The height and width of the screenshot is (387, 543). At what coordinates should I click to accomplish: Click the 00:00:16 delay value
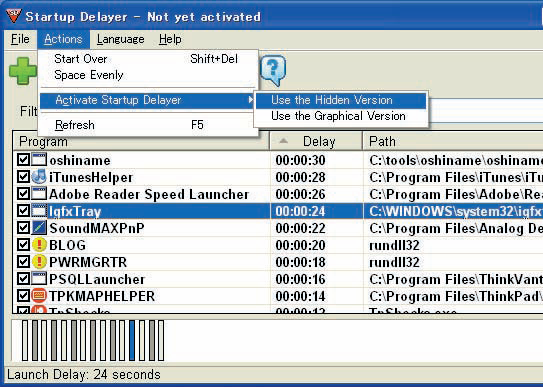pos(300,279)
